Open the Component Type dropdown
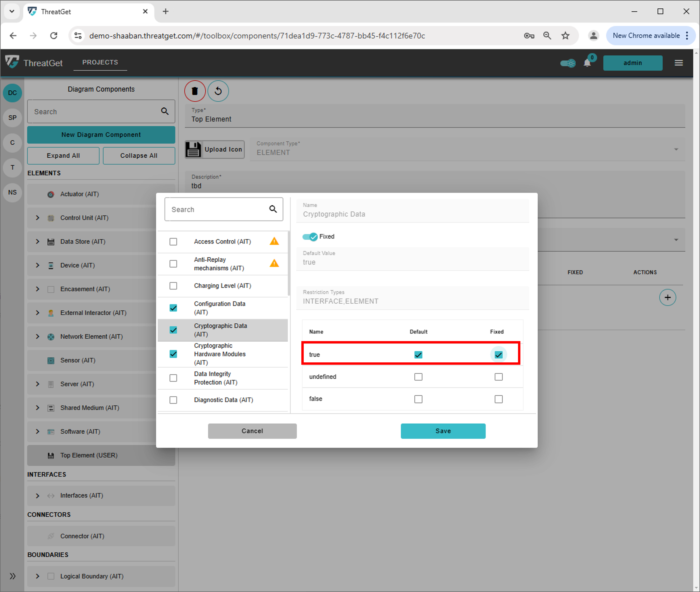Viewport: 700px width, 592px height. (x=676, y=149)
